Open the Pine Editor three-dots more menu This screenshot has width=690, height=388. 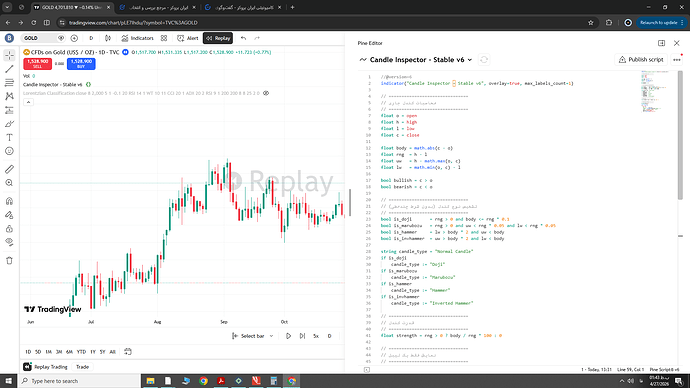click(677, 60)
